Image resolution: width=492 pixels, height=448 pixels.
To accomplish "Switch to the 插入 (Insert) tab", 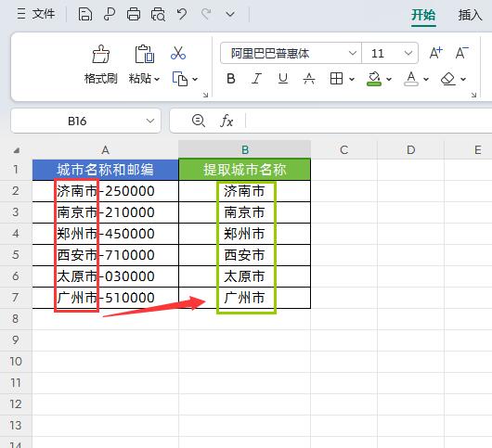I will pyautogui.click(x=470, y=15).
